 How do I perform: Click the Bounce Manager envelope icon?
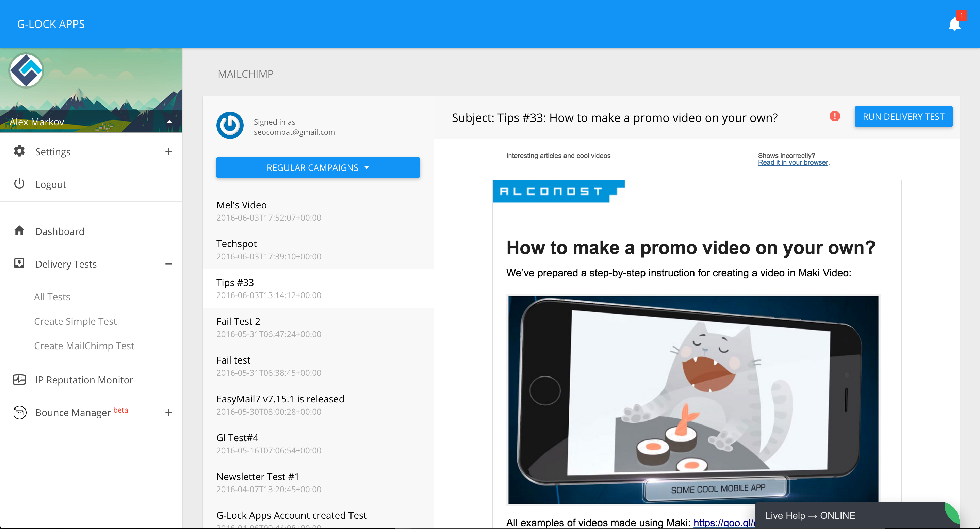click(19, 412)
